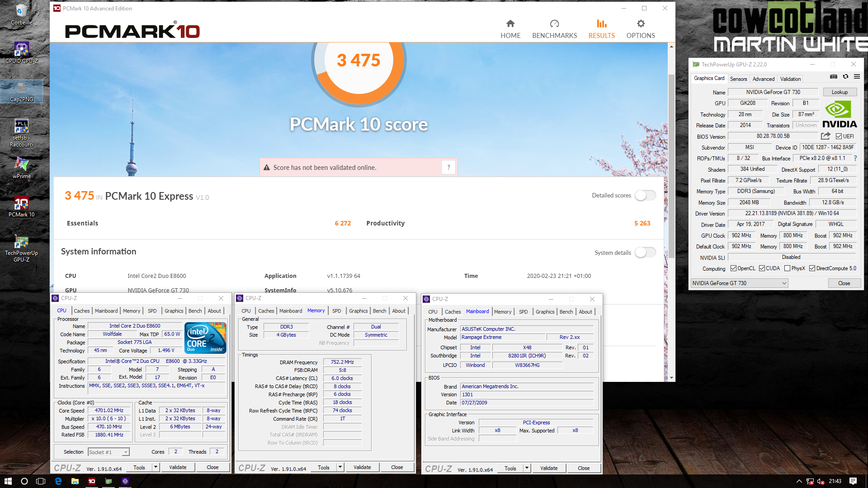Click Validate in first CPU-Z window
This screenshot has height=488, width=868.
178,467
